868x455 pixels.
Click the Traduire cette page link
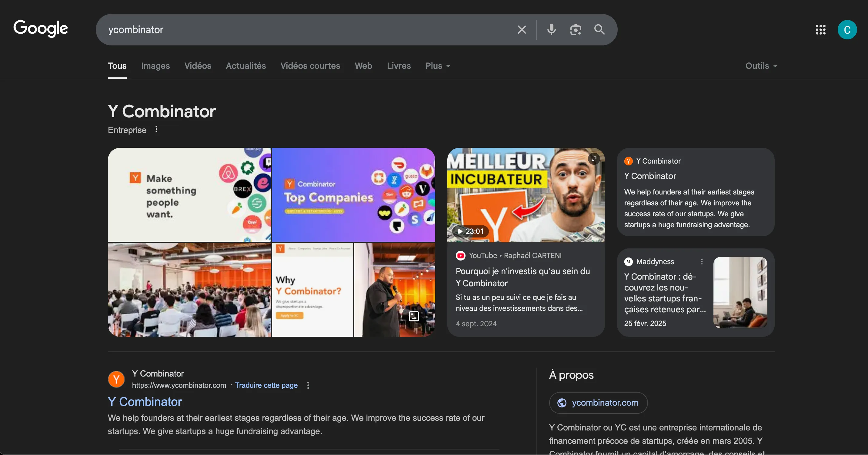click(266, 385)
